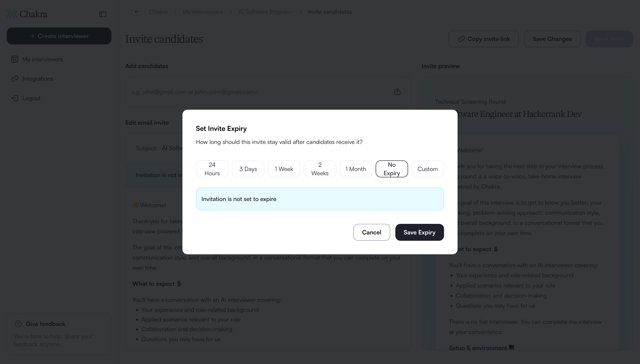Viewport: 640px width, 364px height.
Task: Go to My interviewers breadcrumb
Action: tap(203, 12)
